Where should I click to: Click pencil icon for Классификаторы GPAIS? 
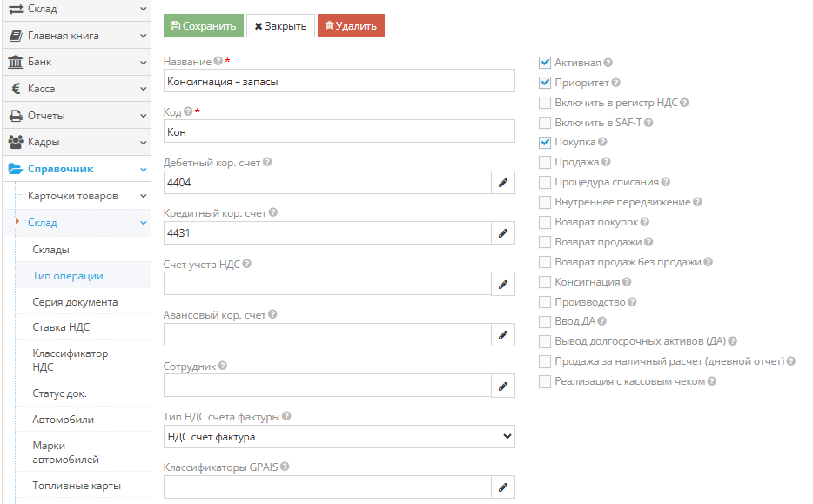(502, 487)
